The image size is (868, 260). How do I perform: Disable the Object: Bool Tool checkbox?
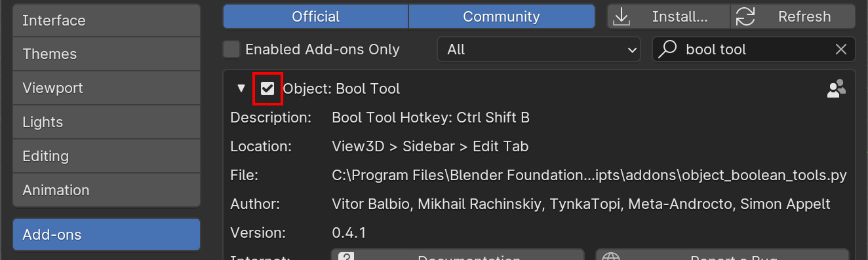click(x=267, y=88)
